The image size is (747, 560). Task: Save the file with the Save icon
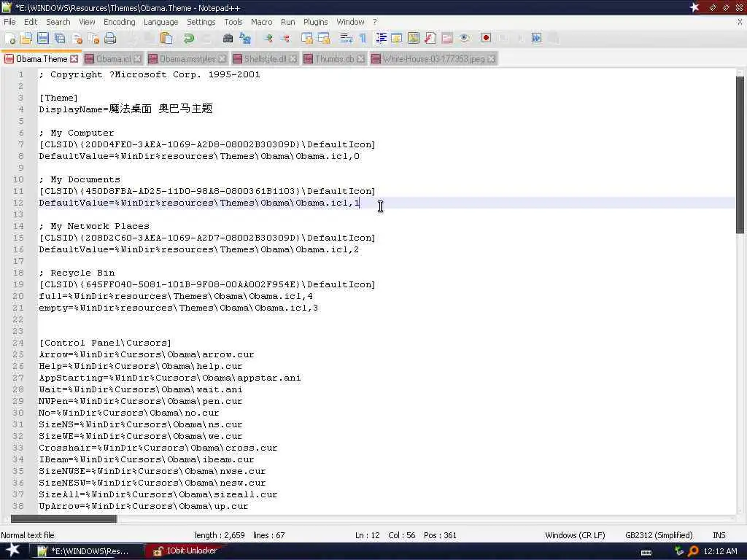click(43, 39)
